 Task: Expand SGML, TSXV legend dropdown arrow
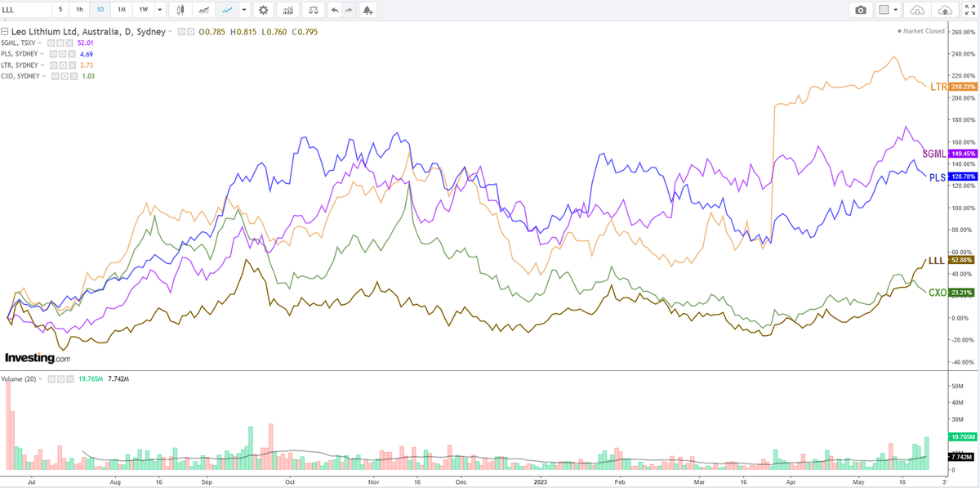pos(40,43)
